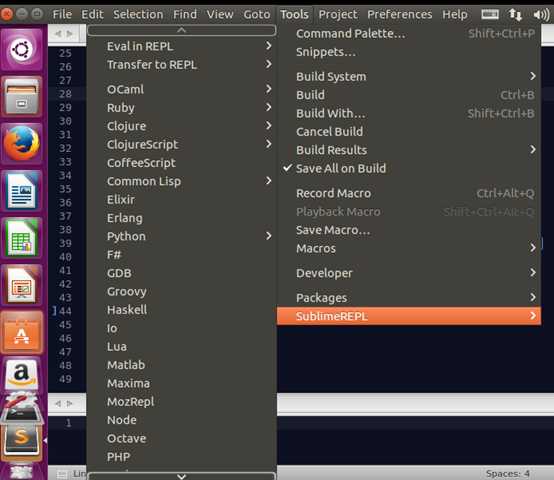Open the Preferences menu
This screenshot has height=480, width=554.
click(x=400, y=14)
